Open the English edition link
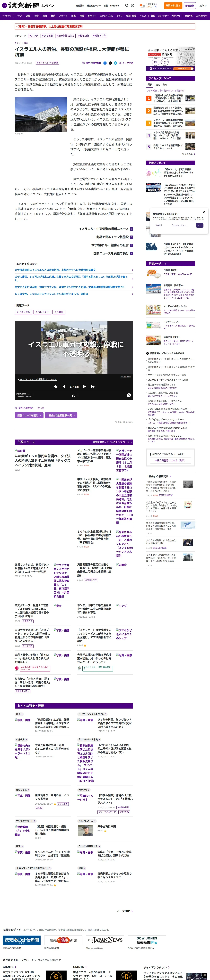 pos(114,6)
